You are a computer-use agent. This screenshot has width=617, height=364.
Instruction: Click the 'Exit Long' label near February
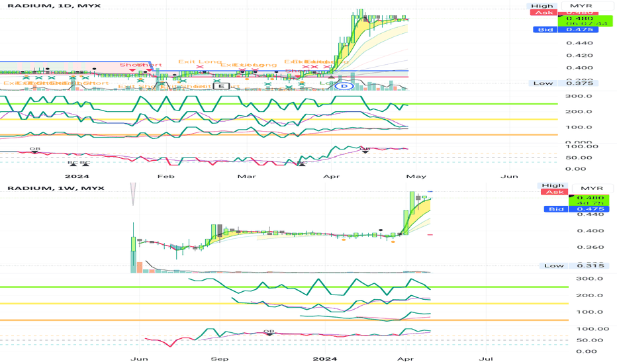(x=200, y=62)
